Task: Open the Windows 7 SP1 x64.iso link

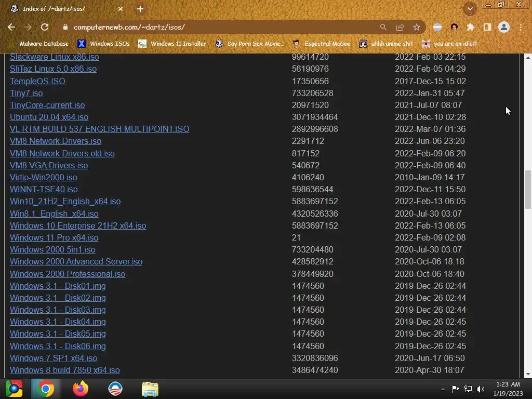Action: [54, 358]
